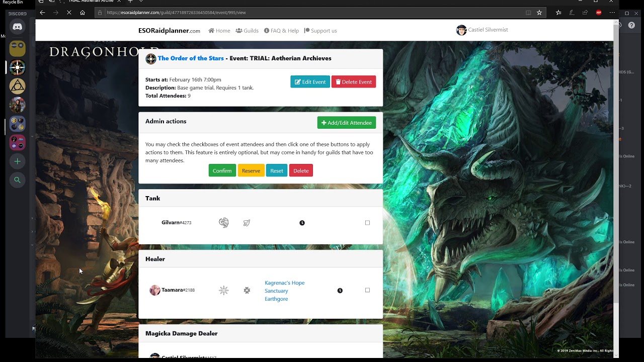This screenshot has height=362, width=644.
Task: Open the Earthgore set link
Action: 276,299
